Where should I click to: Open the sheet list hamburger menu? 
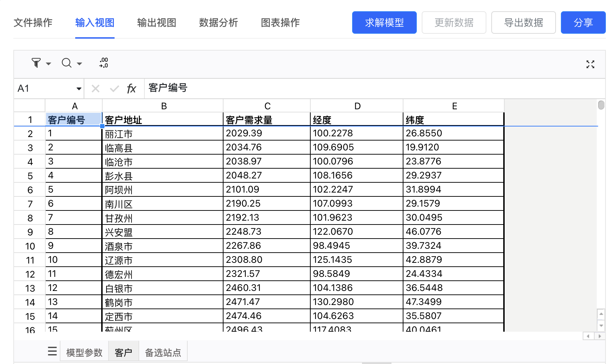tap(52, 351)
